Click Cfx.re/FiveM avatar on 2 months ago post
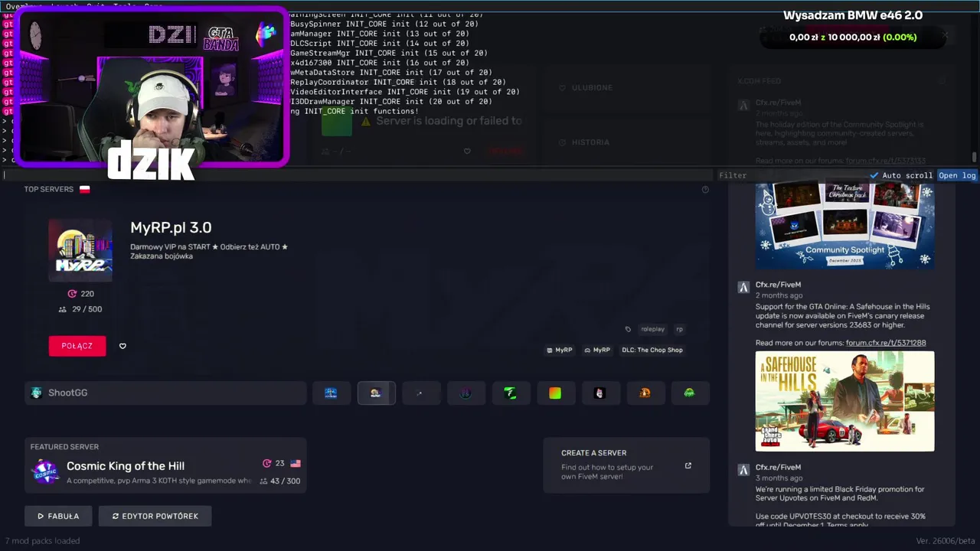Screen dimensions: 980x551 [x=743, y=288]
